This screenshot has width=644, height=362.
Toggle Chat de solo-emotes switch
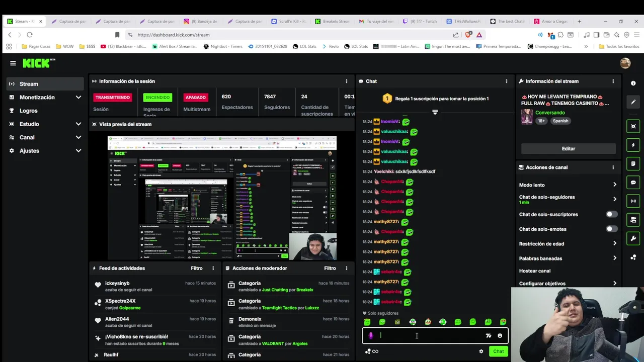[611, 229]
